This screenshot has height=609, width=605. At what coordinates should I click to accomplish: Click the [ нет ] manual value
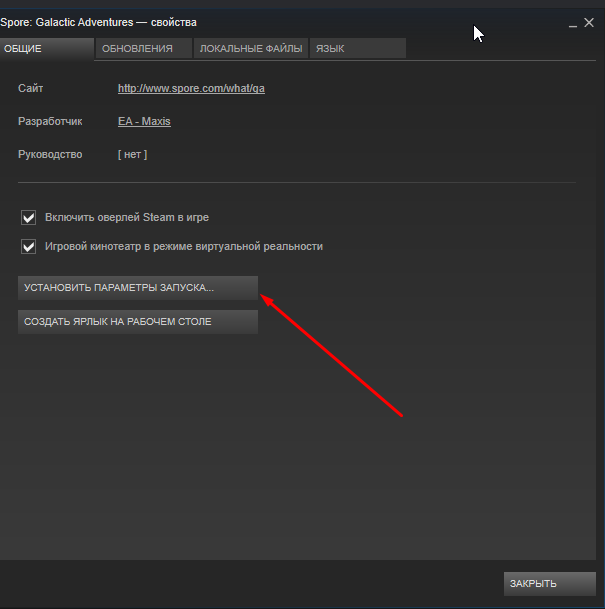point(132,155)
